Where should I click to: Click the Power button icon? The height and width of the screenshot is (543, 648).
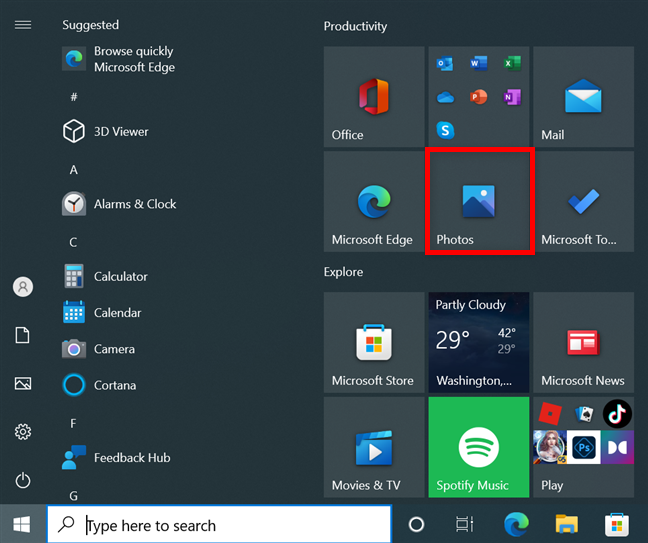[23, 480]
